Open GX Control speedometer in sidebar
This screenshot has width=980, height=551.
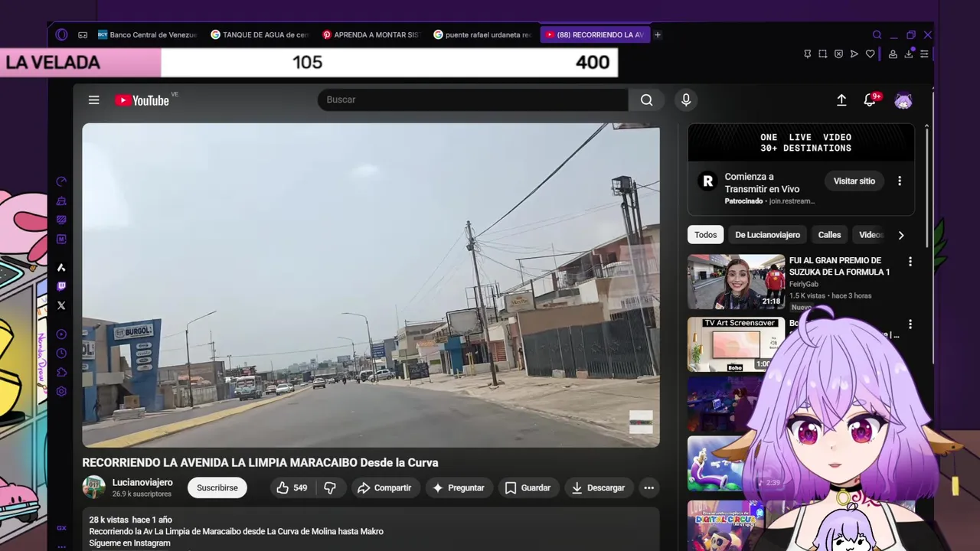(x=61, y=181)
